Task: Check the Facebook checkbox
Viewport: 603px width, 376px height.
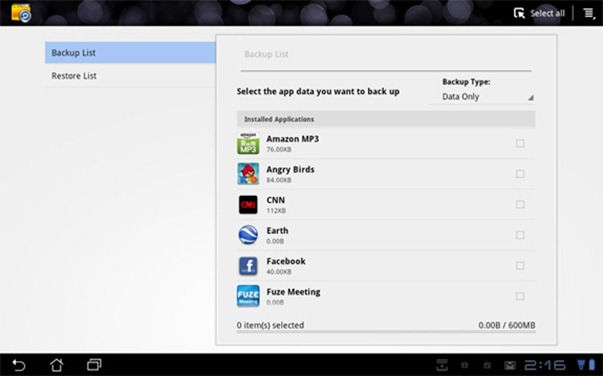Action: [520, 266]
